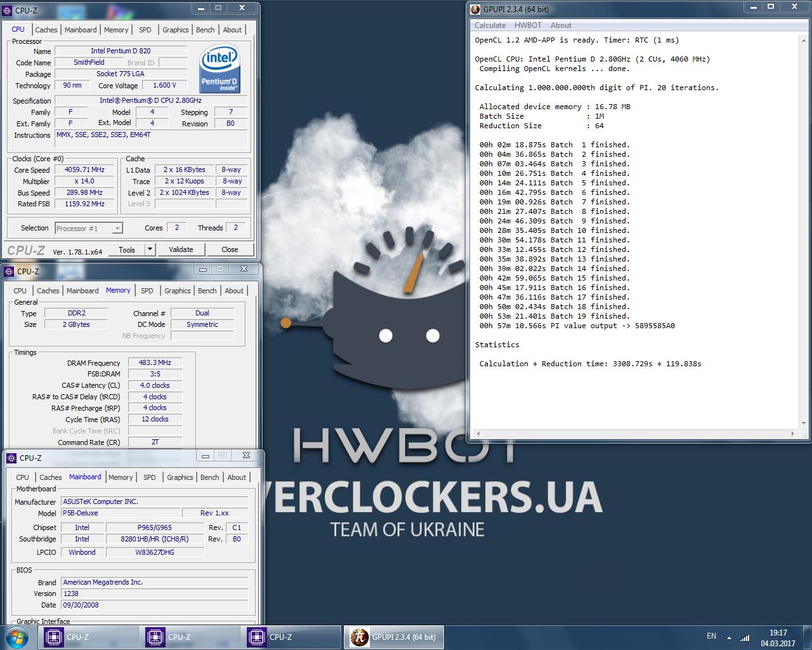Switch to Mainboard tab in top CPU-Z

coord(81,30)
